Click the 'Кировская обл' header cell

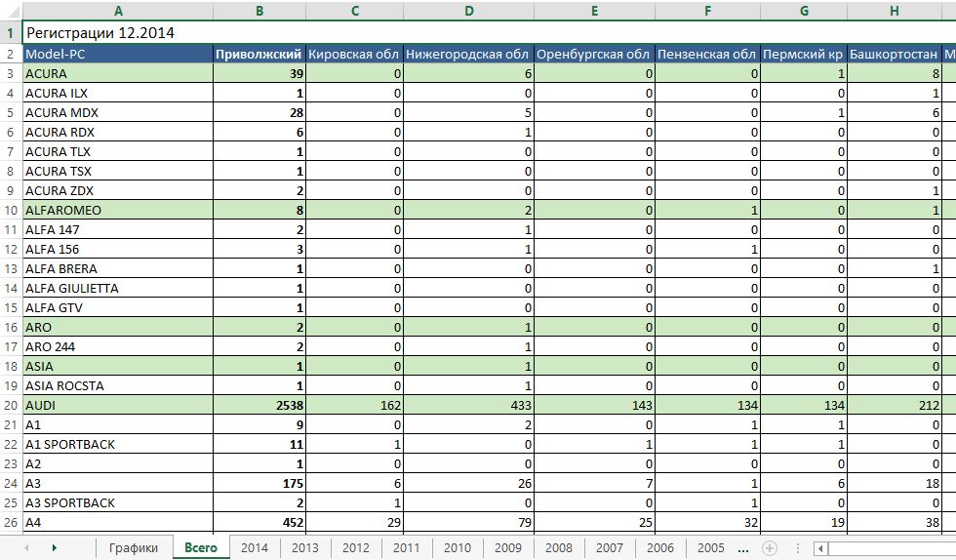click(x=354, y=54)
